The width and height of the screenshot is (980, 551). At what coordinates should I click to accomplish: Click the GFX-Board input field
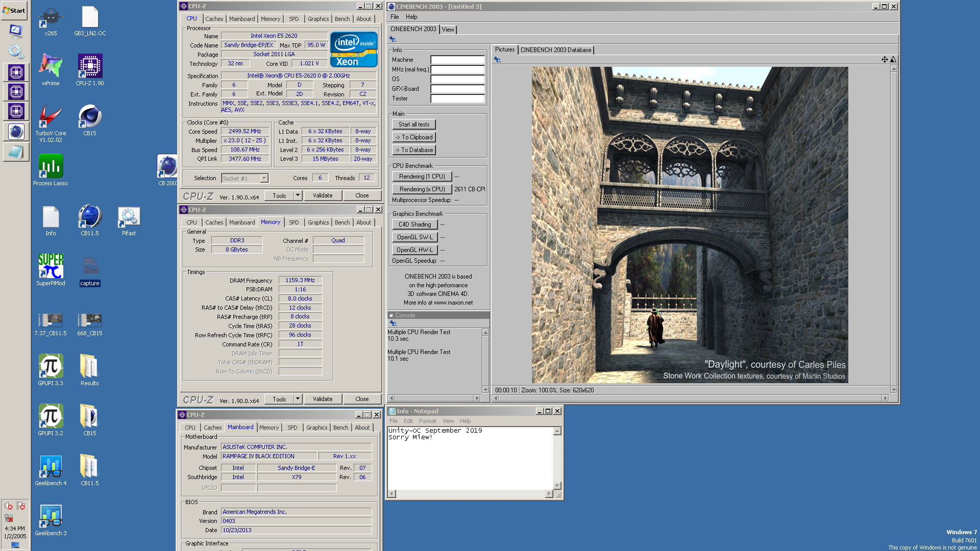pyautogui.click(x=457, y=89)
